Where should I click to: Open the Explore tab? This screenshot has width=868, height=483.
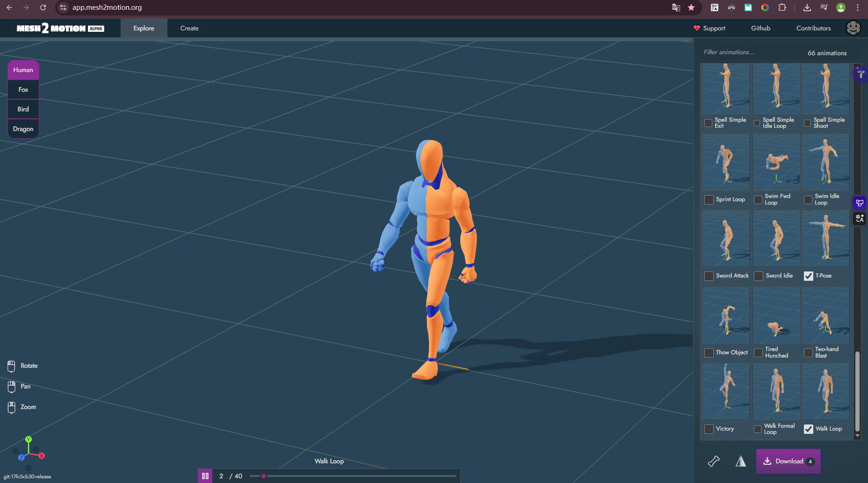point(144,28)
